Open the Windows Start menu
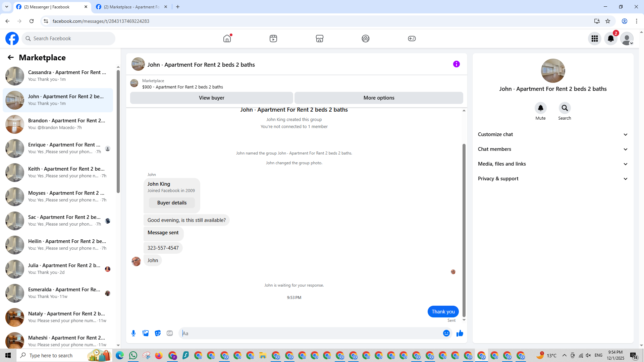The height and width of the screenshot is (362, 644). (x=8, y=355)
